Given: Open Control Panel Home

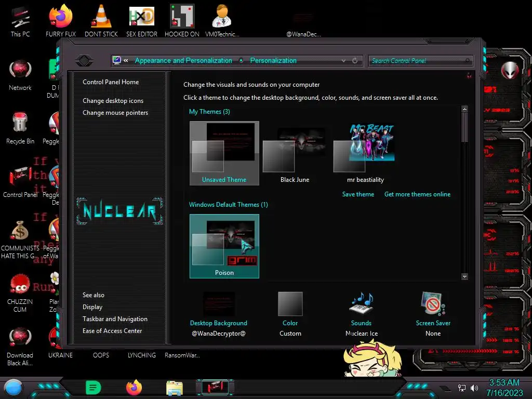Looking at the screenshot, I should point(111,82).
